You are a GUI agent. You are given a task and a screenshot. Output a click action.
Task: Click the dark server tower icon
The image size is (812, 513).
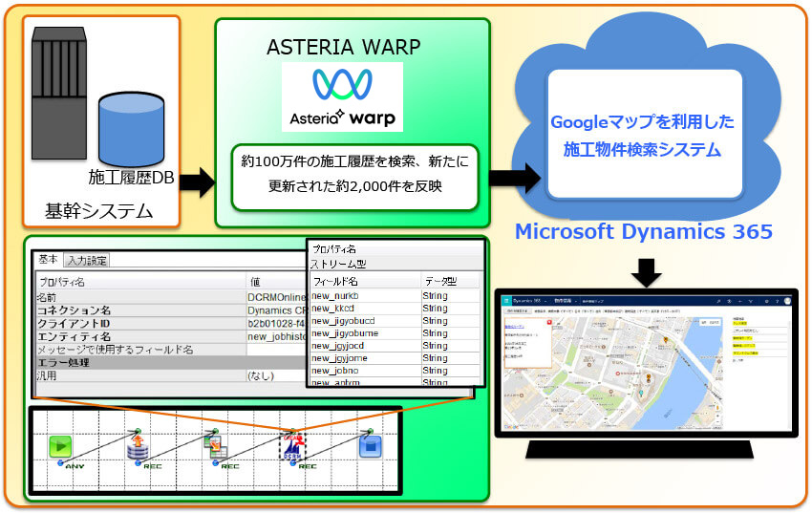click(x=58, y=94)
